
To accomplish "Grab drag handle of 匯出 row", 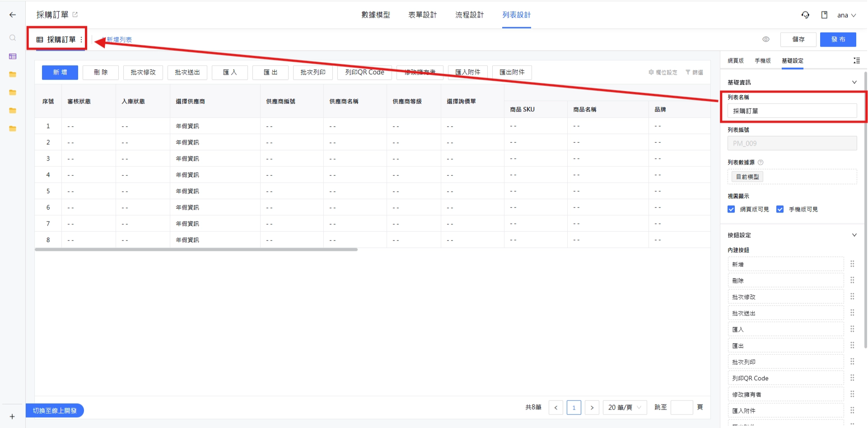I will tap(852, 345).
